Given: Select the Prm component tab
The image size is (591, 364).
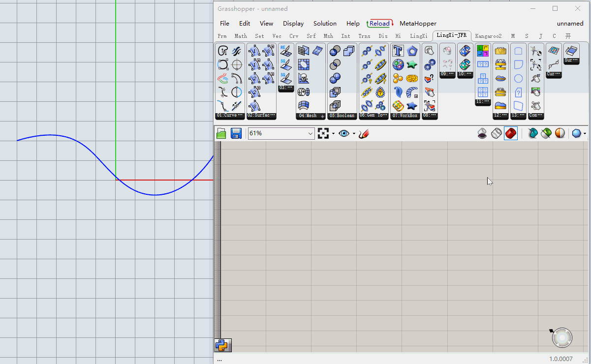Looking at the screenshot, I should pos(222,36).
